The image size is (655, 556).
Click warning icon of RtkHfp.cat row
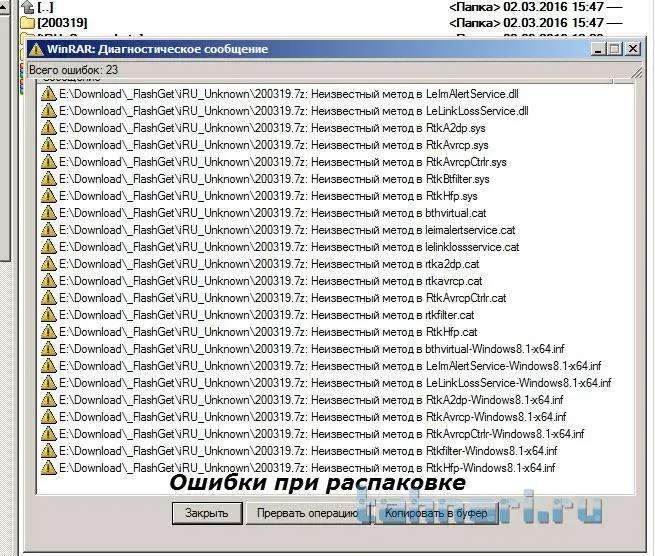click(48, 332)
